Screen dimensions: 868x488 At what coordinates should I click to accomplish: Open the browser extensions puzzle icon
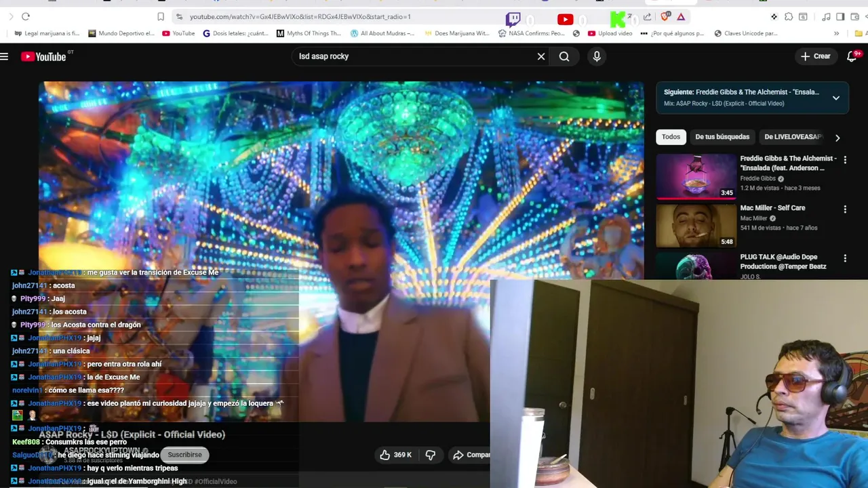pos(789,16)
